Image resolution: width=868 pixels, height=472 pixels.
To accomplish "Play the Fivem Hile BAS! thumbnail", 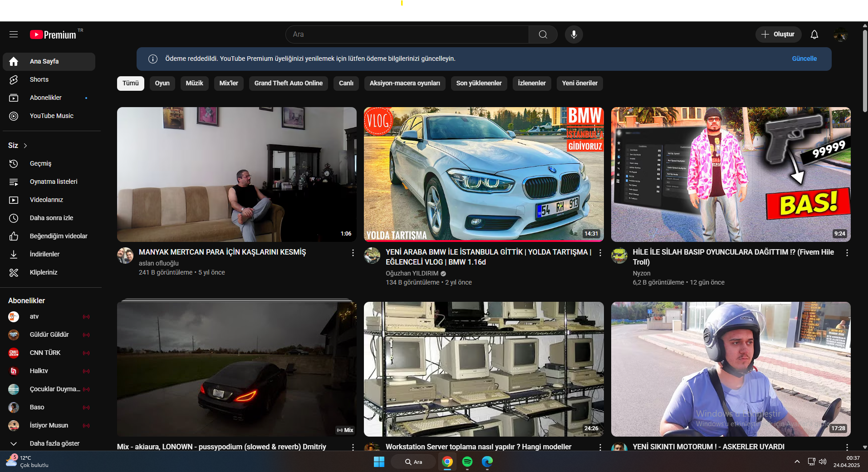I will coord(731,174).
